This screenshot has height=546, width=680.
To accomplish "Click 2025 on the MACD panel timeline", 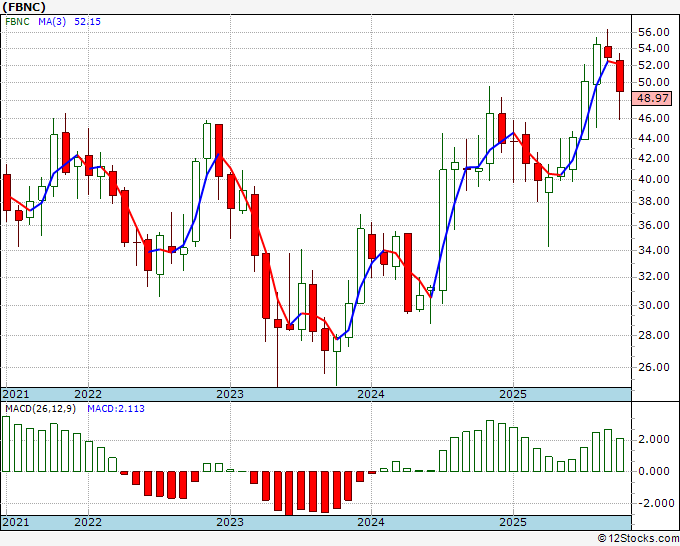I will (513, 522).
